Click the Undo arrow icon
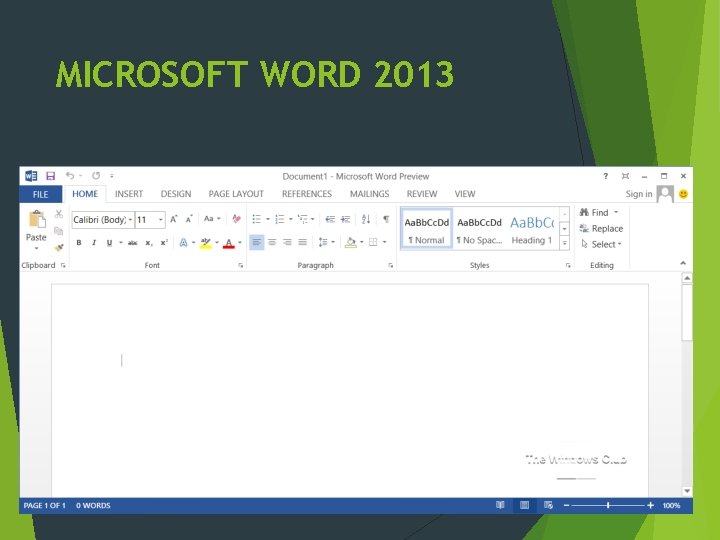 point(70,175)
